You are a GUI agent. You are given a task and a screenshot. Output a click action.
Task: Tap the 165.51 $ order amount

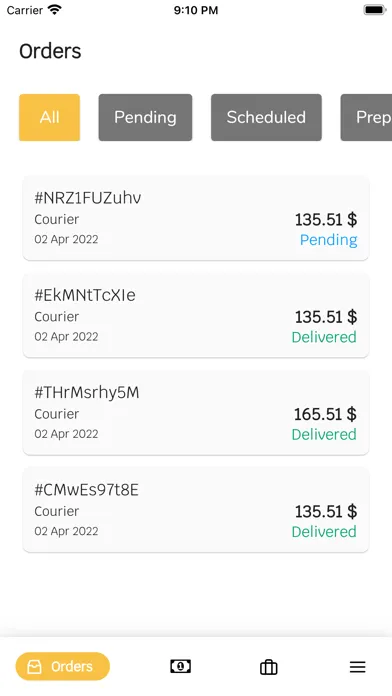(325, 414)
